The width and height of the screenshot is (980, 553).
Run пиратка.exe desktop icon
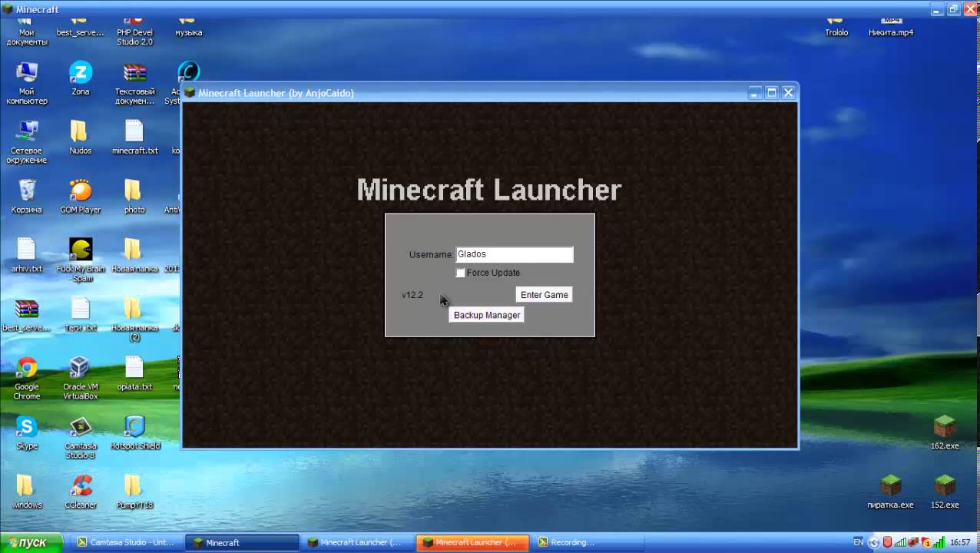890,492
